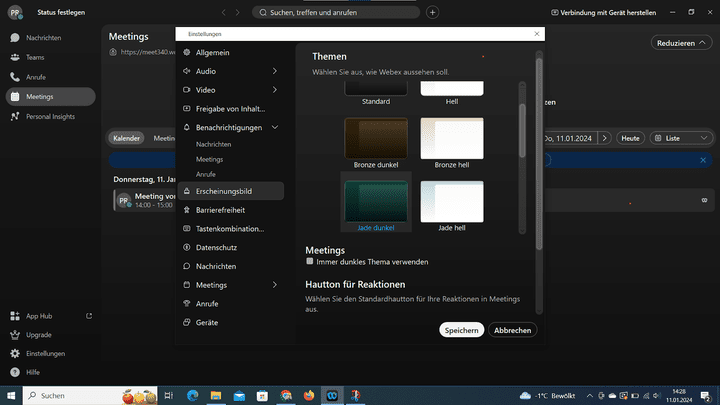Enable Immer dunkles Thema verwenden checkbox

click(x=310, y=261)
